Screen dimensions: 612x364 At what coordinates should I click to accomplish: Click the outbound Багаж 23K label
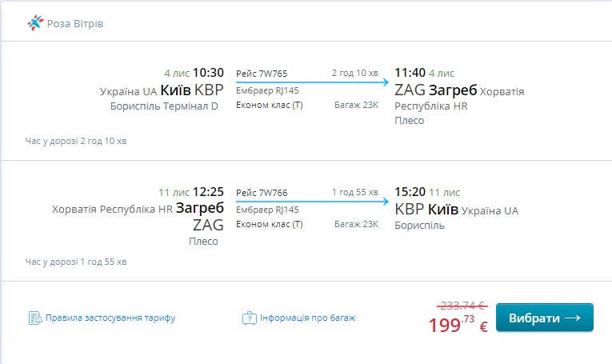[x=356, y=105]
